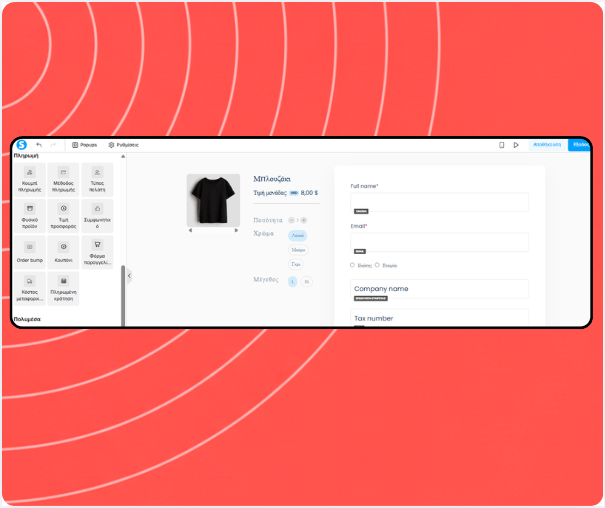This screenshot has width=605, height=508.
Task: Add the Τιμή προσφοράς element
Action: click(x=63, y=216)
